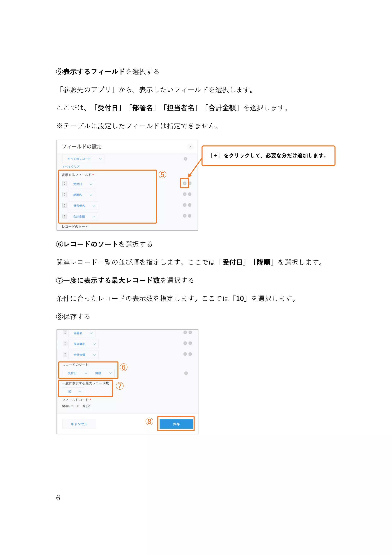Click the reorder handle beside 合計金額 in the titled dialog
This screenshot has height=555, width=392.
pyautogui.click(x=65, y=216)
